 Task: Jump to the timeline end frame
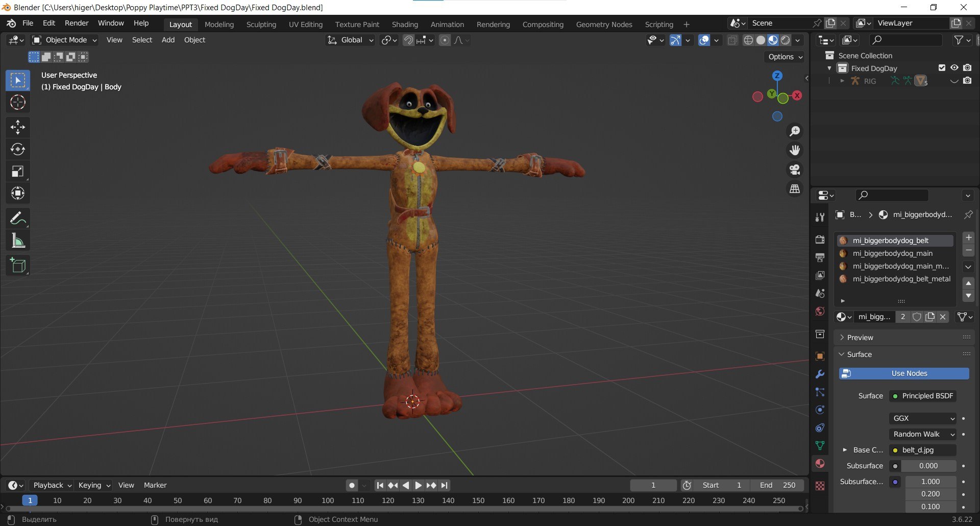click(x=445, y=486)
